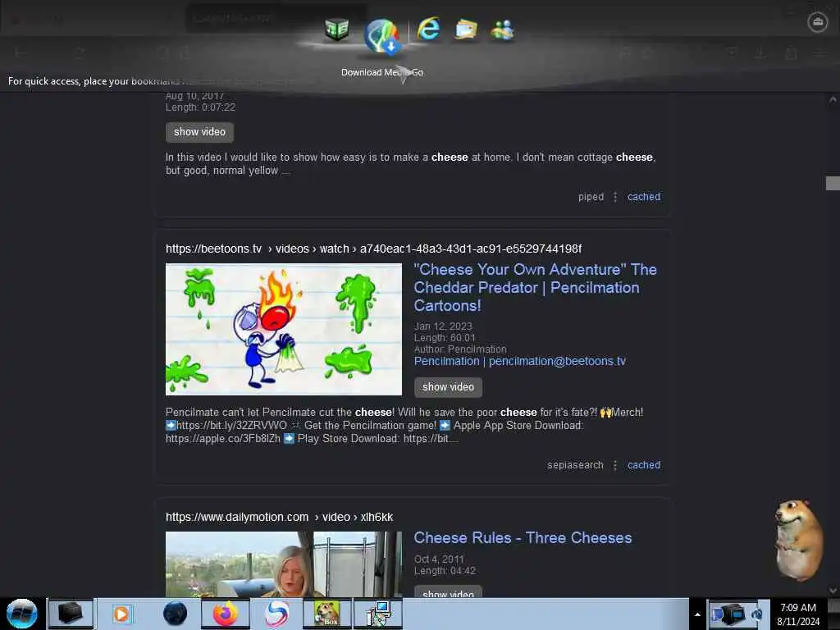Click the "piped" engine label
This screenshot has width=840, height=630.
click(591, 197)
